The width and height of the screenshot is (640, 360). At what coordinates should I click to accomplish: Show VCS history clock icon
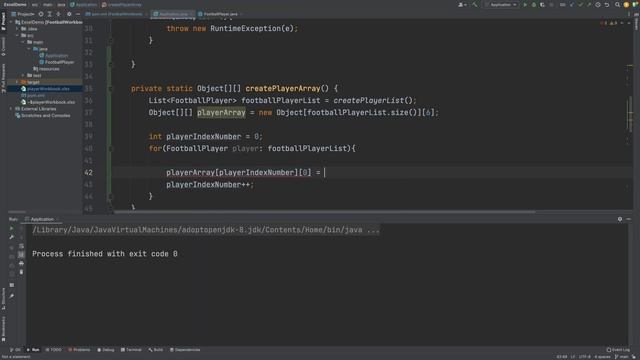598,5
